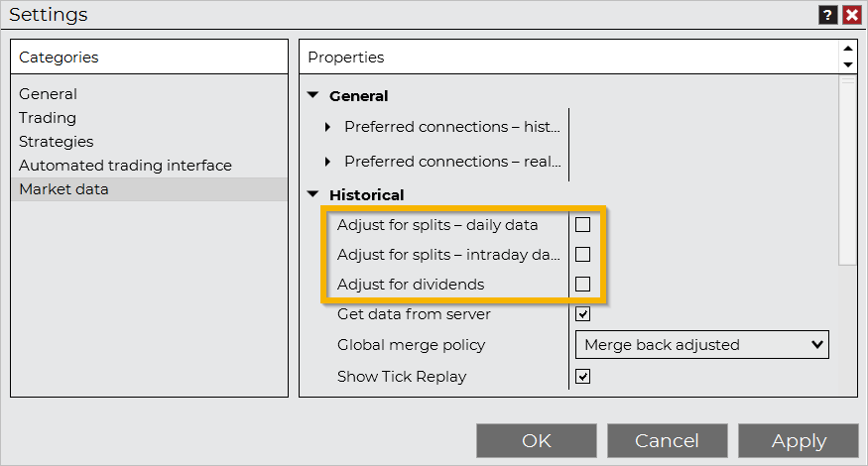Image resolution: width=868 pixels, height=466 pixels.
Task: Click the Adjust for dividends label
Action: pyautogui.click(x=411, y=285)
